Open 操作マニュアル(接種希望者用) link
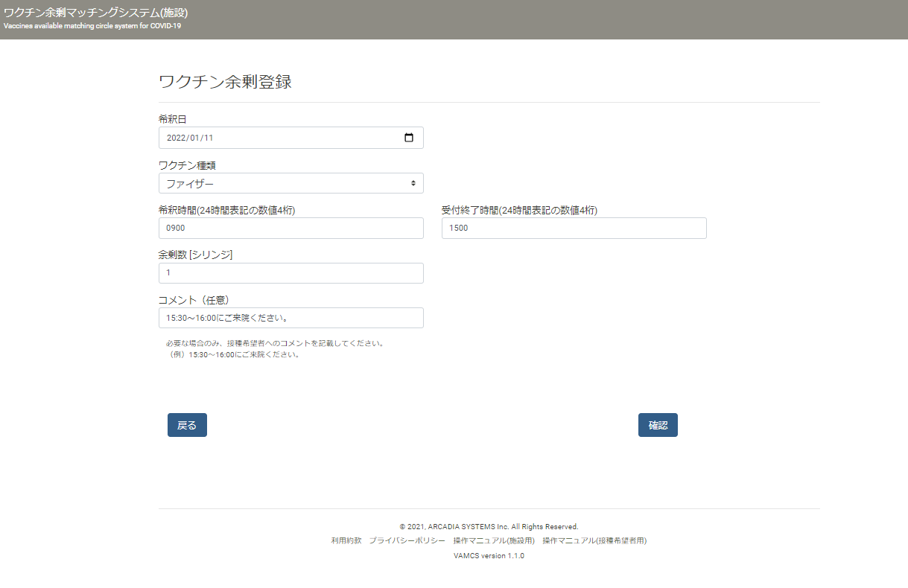Viewport: 908px width, 588px height. [594, 541]
